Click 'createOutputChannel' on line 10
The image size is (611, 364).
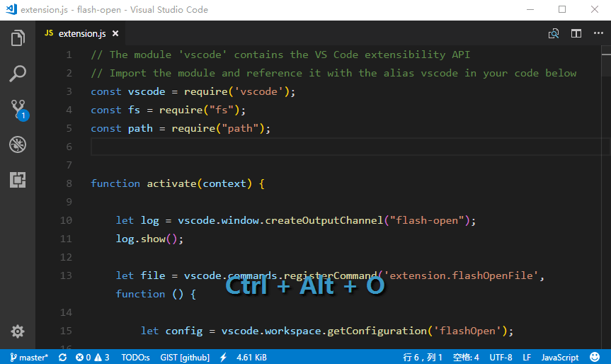[324, 220]
